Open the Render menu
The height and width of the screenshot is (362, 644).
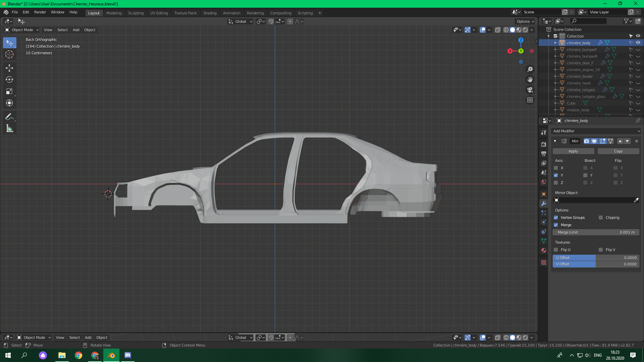pyautogui.click(x=40, y=12)
